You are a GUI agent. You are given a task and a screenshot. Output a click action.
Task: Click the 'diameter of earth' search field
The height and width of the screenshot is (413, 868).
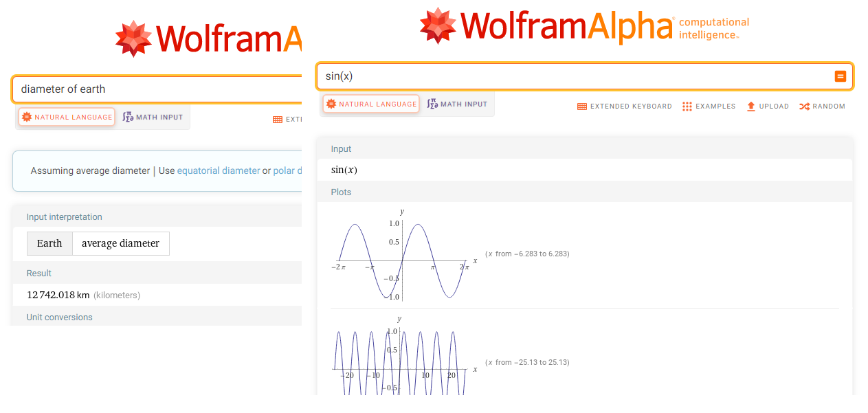(158, 89)
